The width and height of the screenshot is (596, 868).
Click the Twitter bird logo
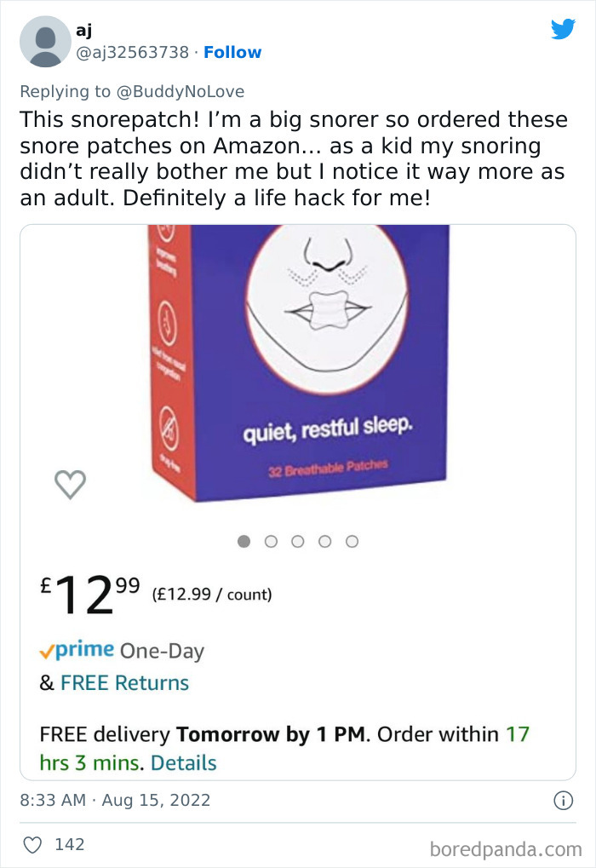coord(564,29)
